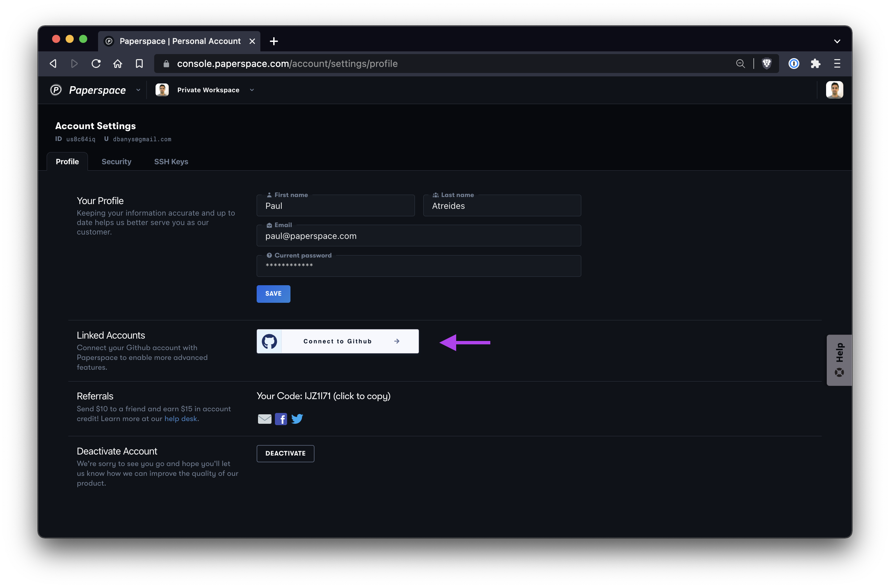890x588 pixels.
Task: Click the browser forward arrow
Action: pos(74,64)
